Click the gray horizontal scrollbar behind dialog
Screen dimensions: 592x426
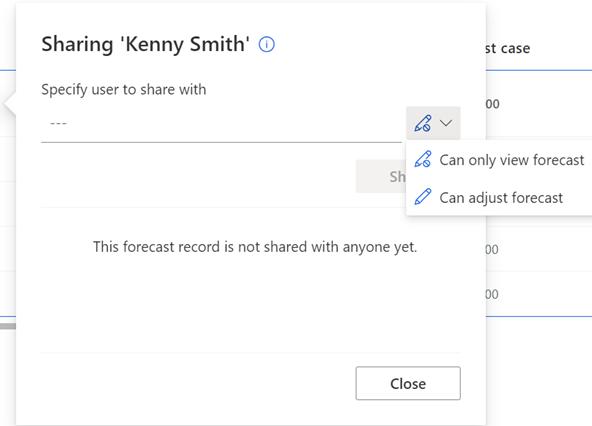[8, 326]
